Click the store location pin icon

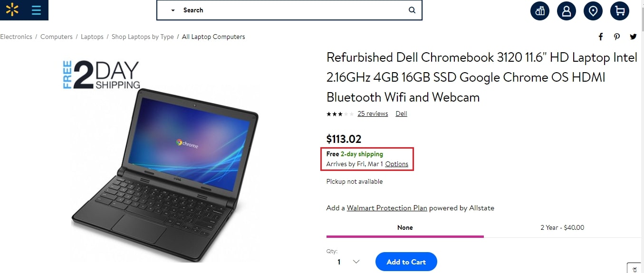[x=593, y=11]
